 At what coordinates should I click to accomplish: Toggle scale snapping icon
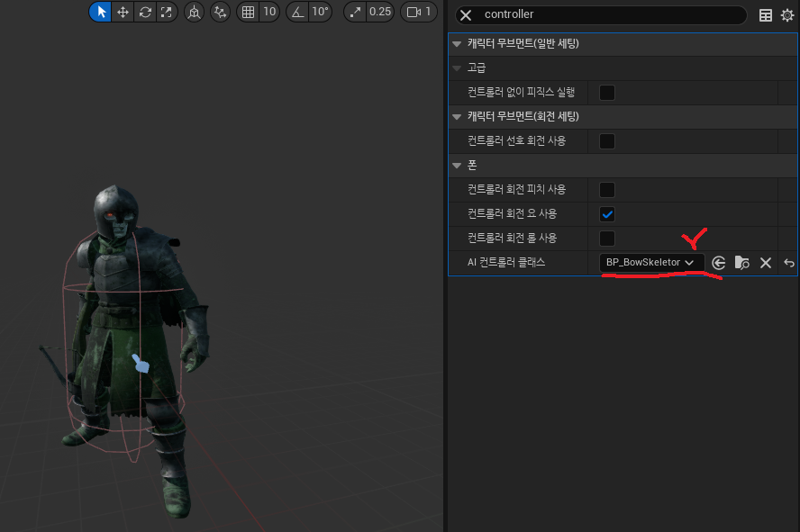[355, 12]
